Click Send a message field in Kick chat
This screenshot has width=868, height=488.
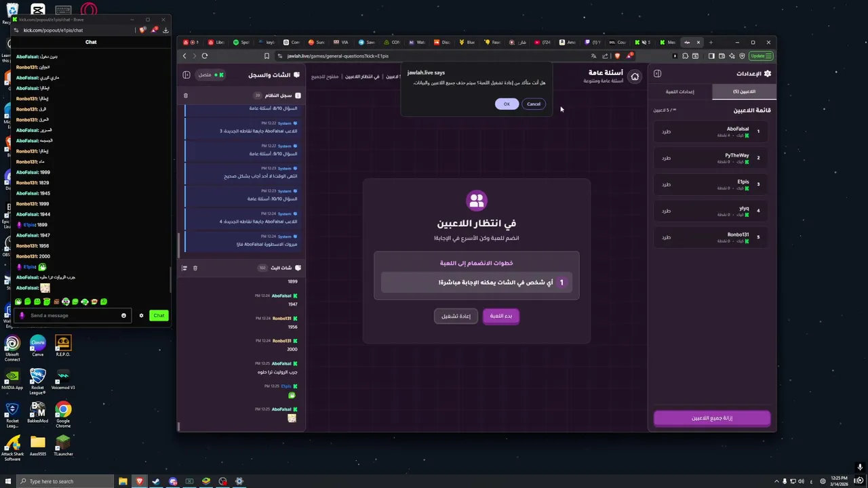coord(73,315)
